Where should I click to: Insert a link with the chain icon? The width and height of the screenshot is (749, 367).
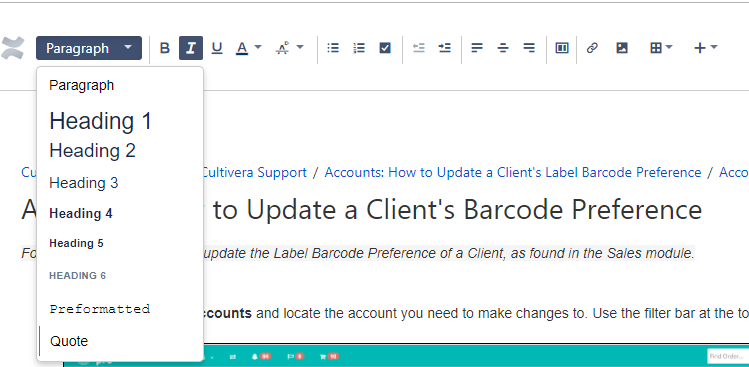[592, 48]
